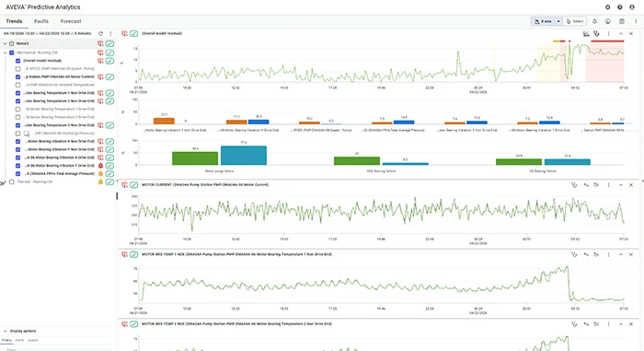The height and width of the screenshot is (351, 644).
Task: Uncheck (Overall model residual) checkbox in tree
Action: (x=17, y=61)
